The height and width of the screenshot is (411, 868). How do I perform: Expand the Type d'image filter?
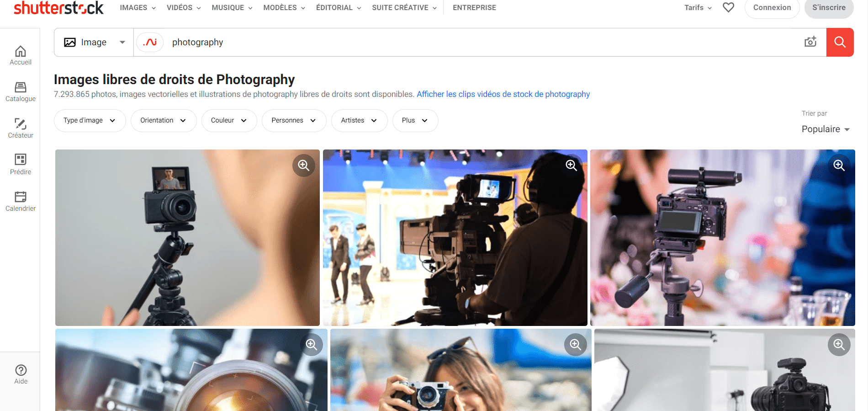coord(90,121)
